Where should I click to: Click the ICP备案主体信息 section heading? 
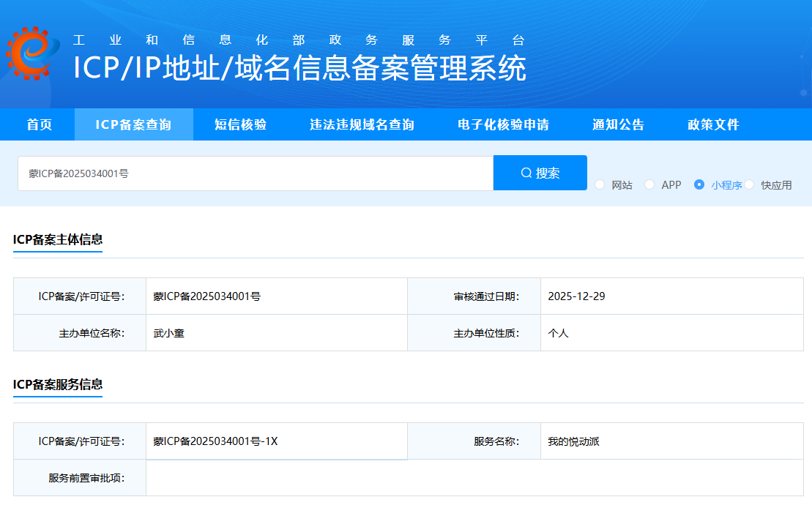(x=58, y=239)
